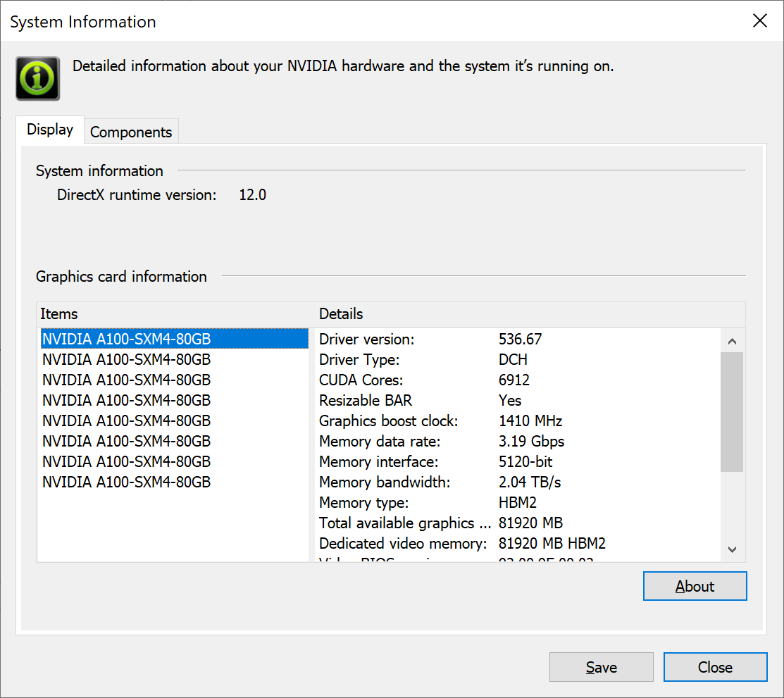The image size is (784, 698).
Task: Select the highlighted NVIDIA A100-SXM4-80GB entry
Action: (175, 339)
